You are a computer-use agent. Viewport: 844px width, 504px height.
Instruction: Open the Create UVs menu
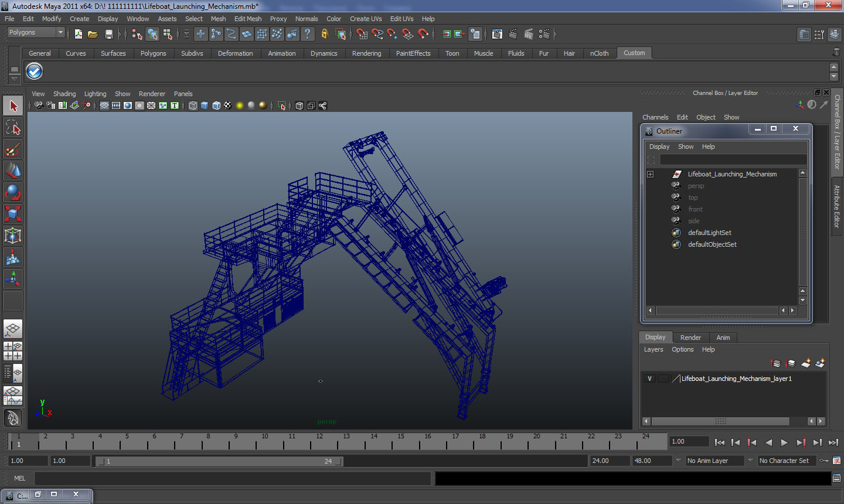tap(366, 19)
